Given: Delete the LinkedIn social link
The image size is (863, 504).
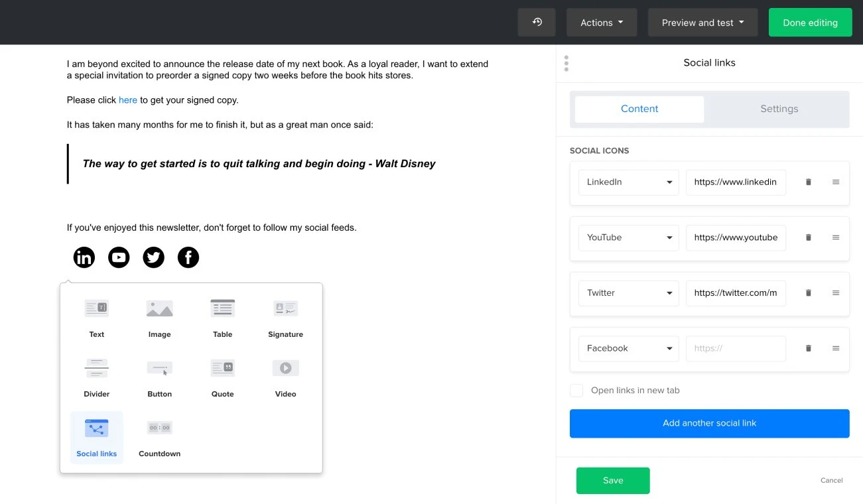Looking at the screenshot, I should click(x=808, y=182).
